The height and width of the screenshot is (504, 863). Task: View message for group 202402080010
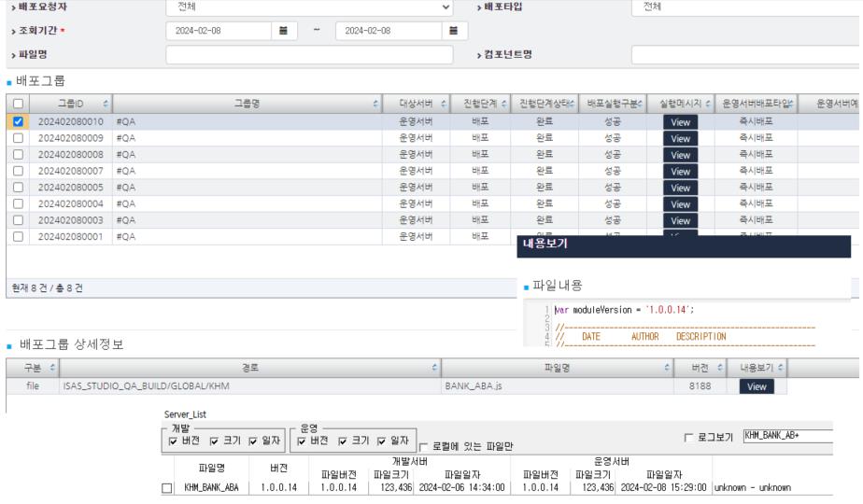[x=680, y=122]
